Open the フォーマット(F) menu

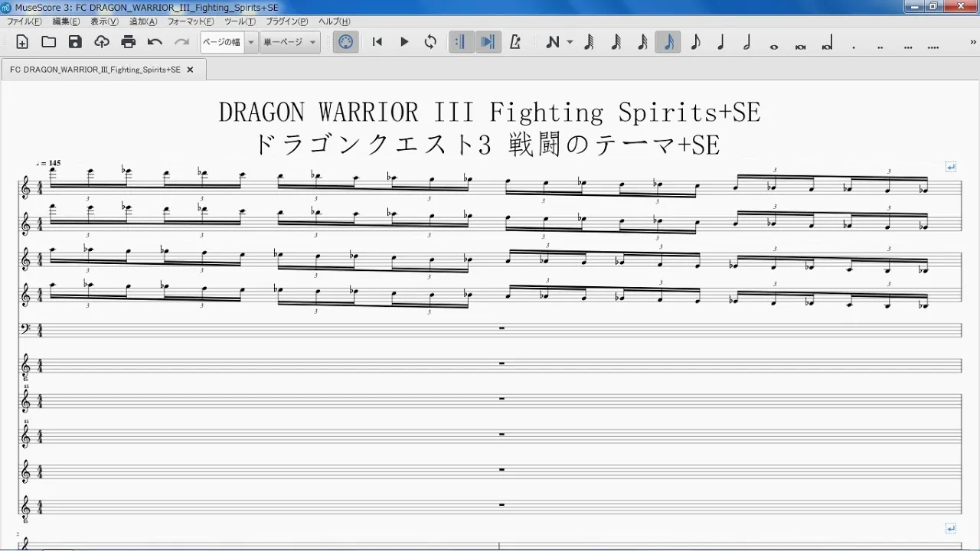click(191, 21)
